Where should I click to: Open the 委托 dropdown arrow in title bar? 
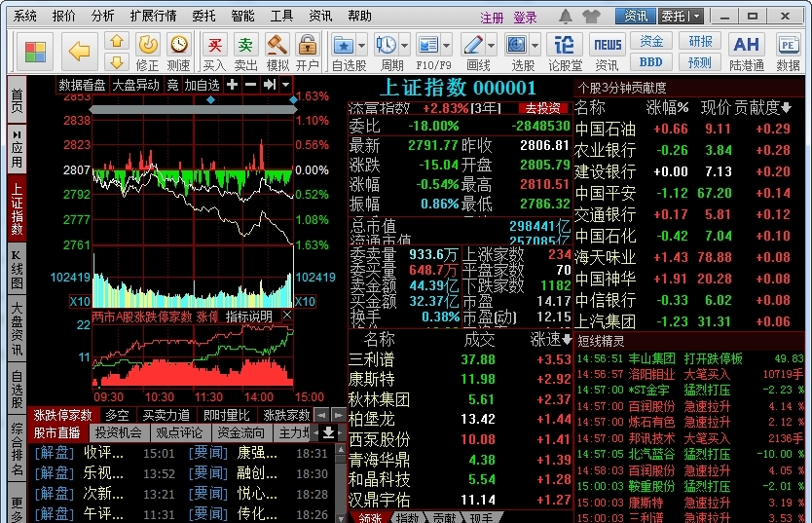pyautogui.click(x=697, y=17)
